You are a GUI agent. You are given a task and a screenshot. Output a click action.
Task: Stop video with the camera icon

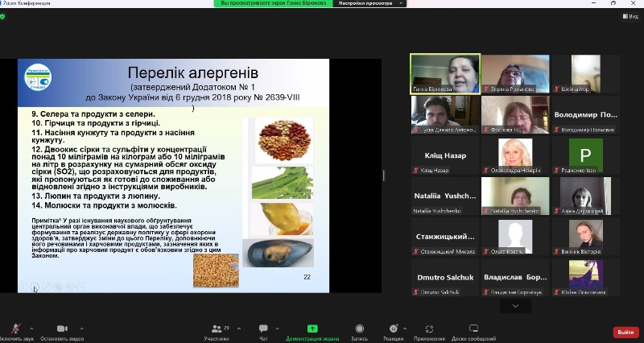(x=62, y=329)
